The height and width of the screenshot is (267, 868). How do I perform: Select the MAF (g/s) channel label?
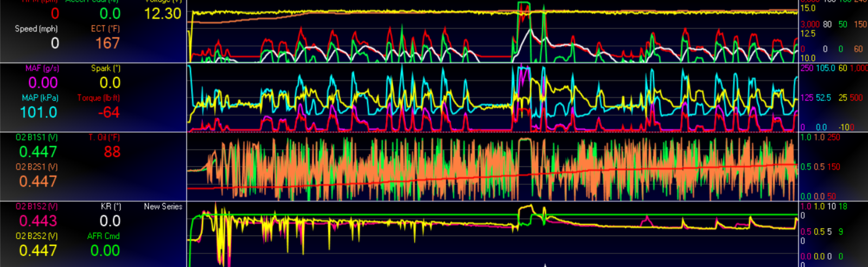click(42, 68)
